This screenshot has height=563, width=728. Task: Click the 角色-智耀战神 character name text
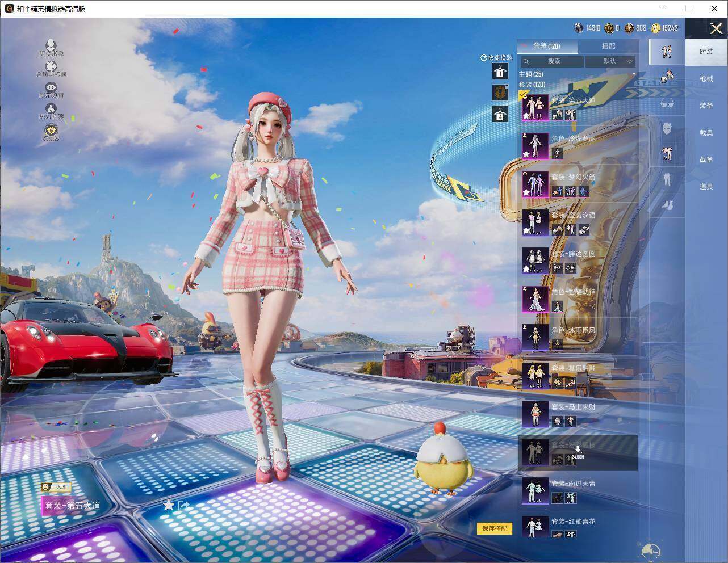coord(573,292)
